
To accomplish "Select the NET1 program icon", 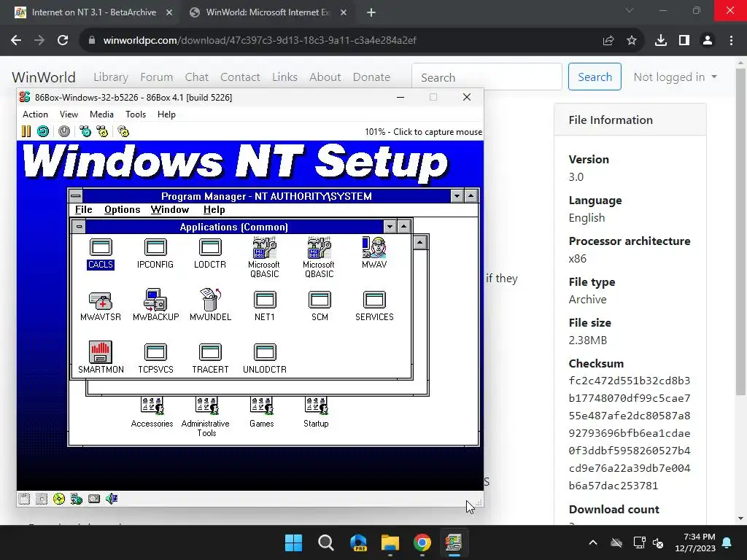I will click(x=265, y=306).
